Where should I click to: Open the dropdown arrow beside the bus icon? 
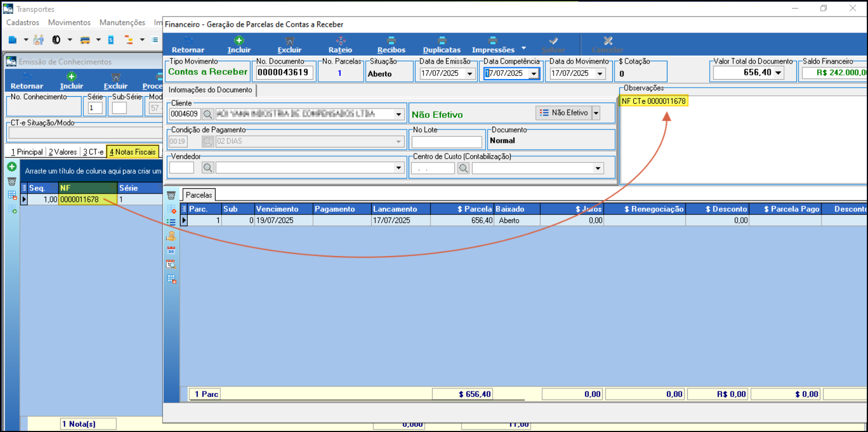(x=98, y=40)
